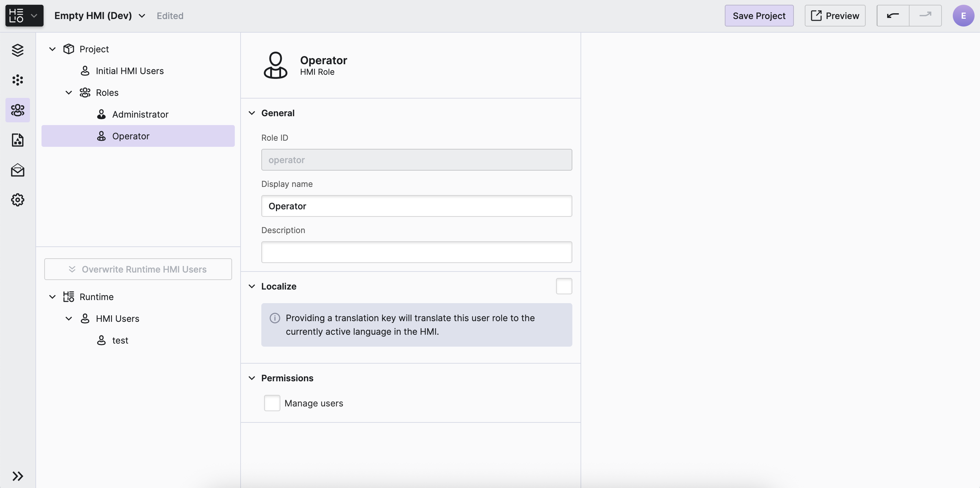Expand the sidebar with the double chevron icon

(17, 476)
